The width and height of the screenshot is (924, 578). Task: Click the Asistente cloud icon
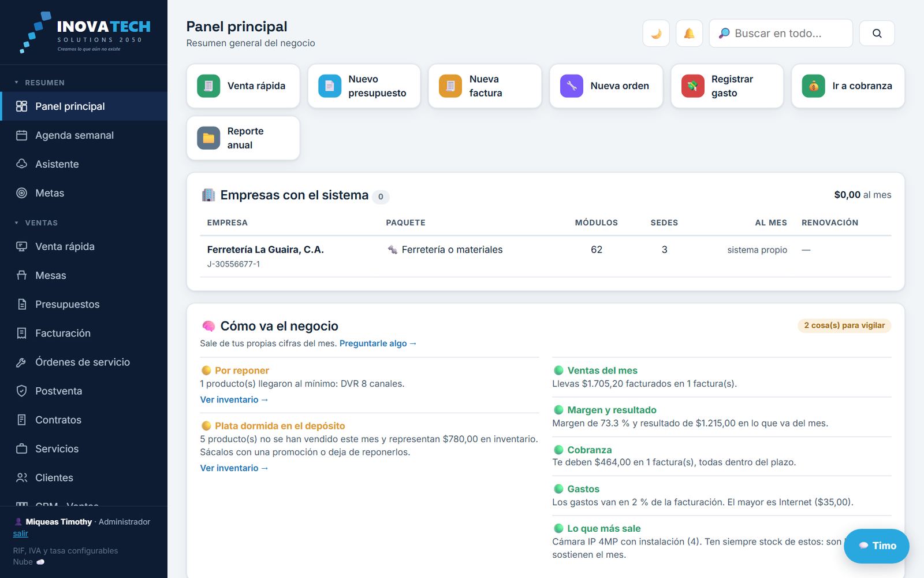tap(21, 164)
